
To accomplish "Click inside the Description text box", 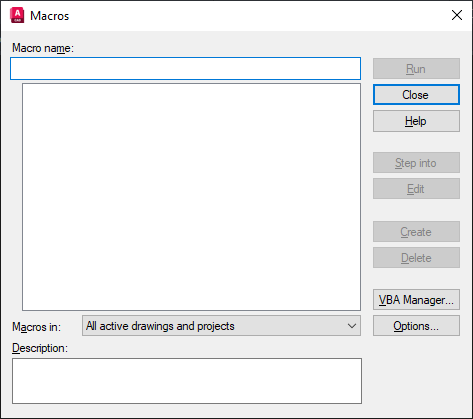I will [187, 381].
